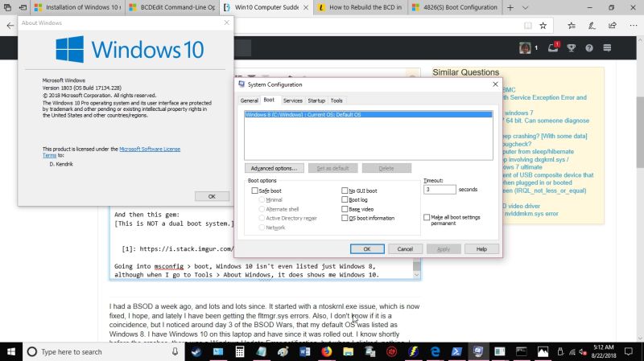Add page to favorites with star icon

543,26
